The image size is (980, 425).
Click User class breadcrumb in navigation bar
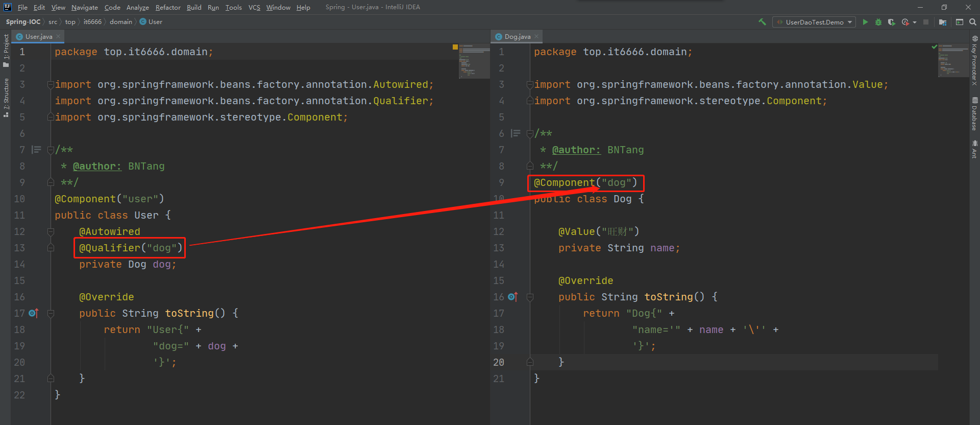click(x=151, y=22)
